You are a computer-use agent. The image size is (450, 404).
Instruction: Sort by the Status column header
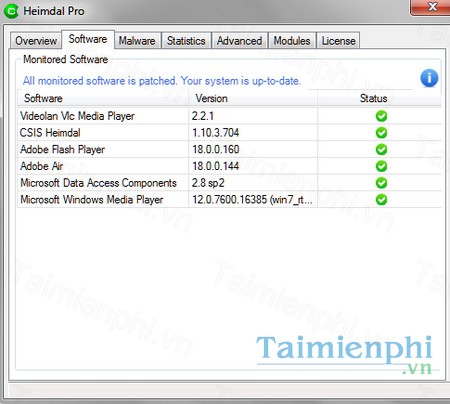point(380,98)
